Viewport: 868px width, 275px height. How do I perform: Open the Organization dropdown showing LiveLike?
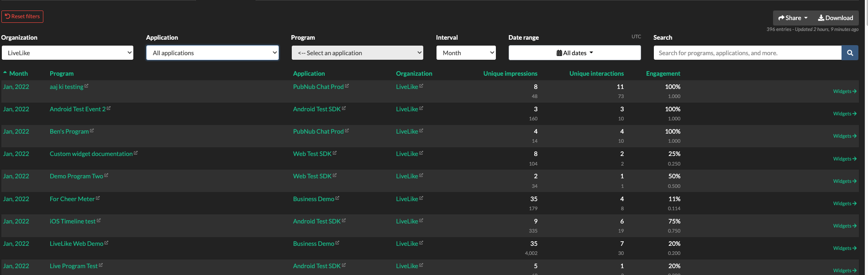pos(68,53)
